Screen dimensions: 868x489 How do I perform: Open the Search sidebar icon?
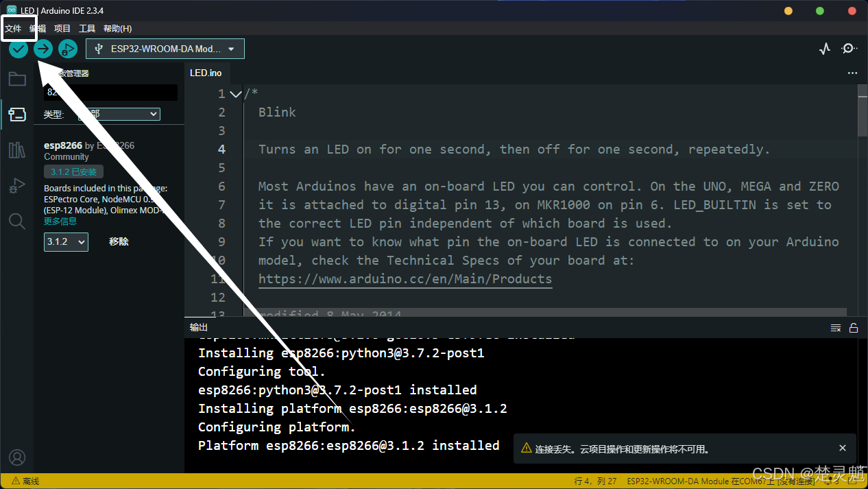[x=17, y=221]
